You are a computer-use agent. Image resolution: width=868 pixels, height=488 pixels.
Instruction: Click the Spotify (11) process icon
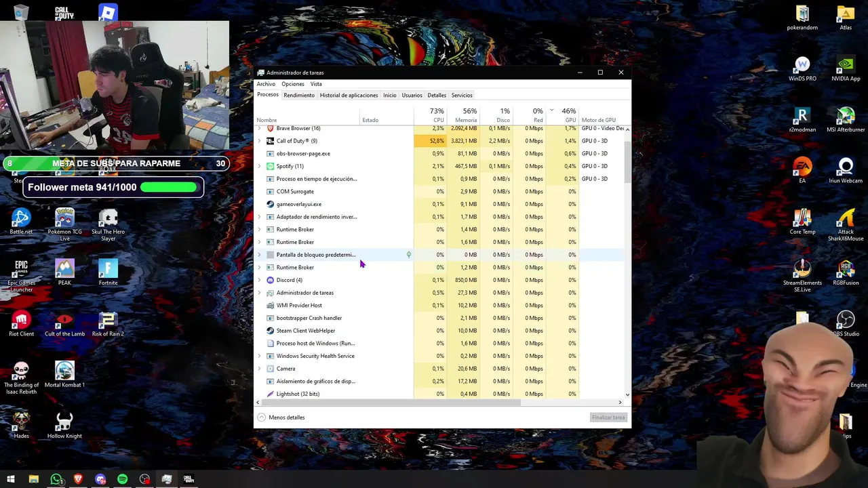click(270, 166)
